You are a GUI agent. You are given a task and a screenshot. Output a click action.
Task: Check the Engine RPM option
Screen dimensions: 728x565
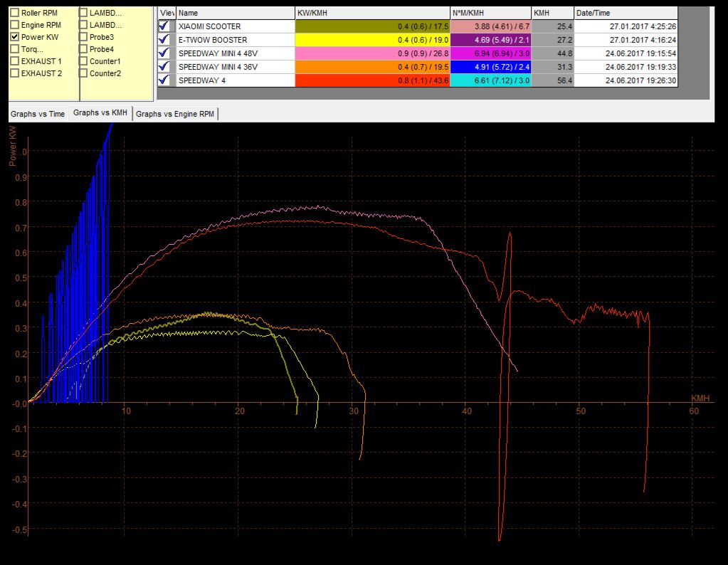coord(15,25)
